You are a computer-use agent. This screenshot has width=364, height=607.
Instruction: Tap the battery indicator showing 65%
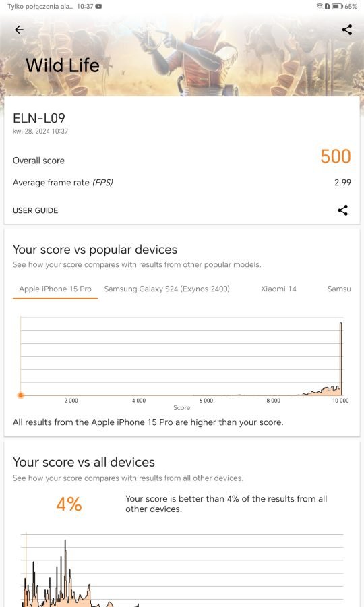345,6
